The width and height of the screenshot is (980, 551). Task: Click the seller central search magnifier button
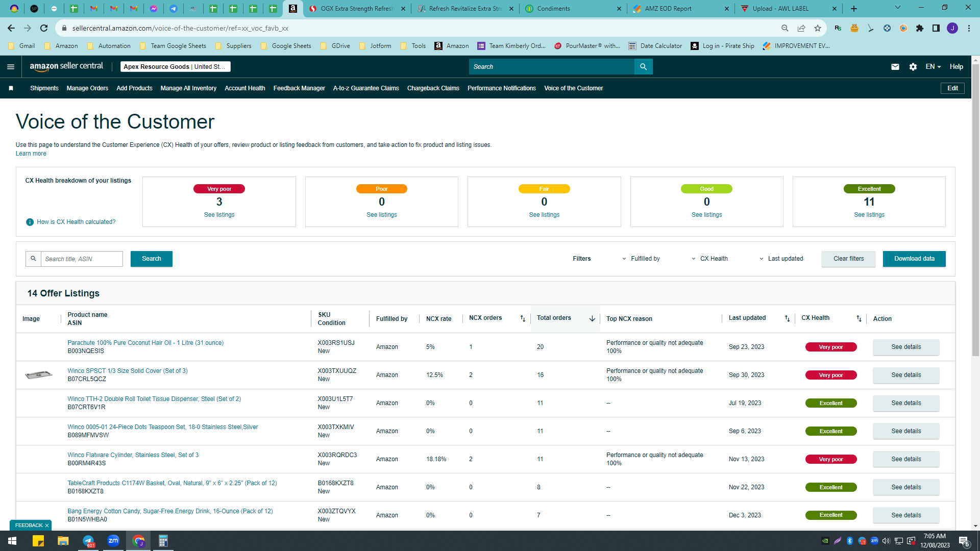coord(643,67)
